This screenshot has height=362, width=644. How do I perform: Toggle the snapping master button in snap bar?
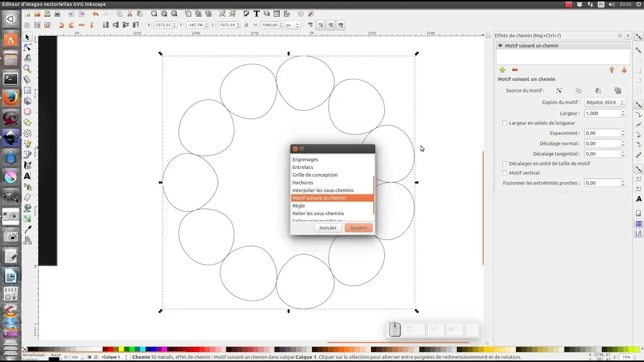pos(639,36)
